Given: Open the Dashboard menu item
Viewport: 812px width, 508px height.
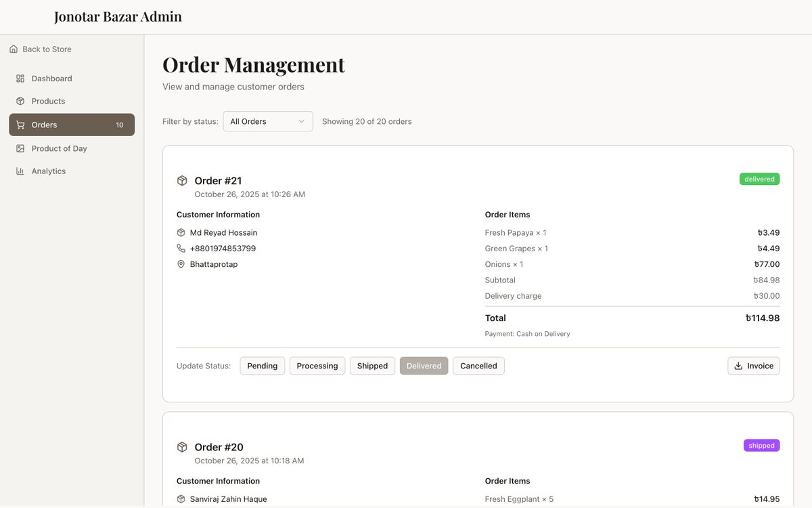Looking at the screenshot, I should pos(72,79).
